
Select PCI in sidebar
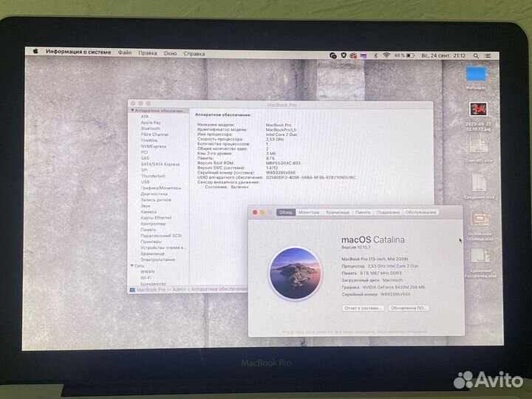144,152
